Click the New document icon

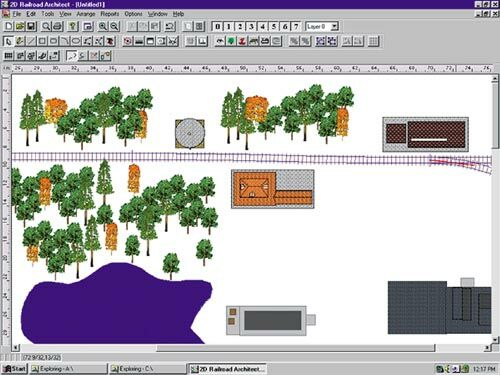(x=9, y=26)
